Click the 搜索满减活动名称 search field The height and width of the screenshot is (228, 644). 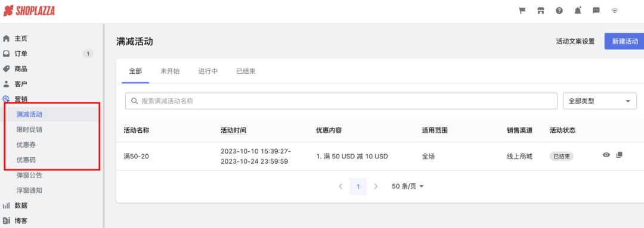(341, 101)
